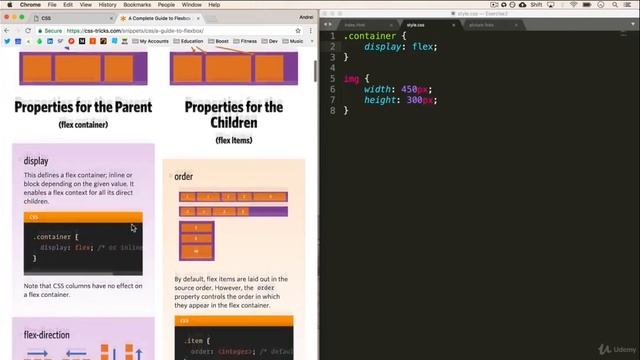Open the red circle bookmark icon
This screenshot has width=640, height=360.
tap(71, 41)
